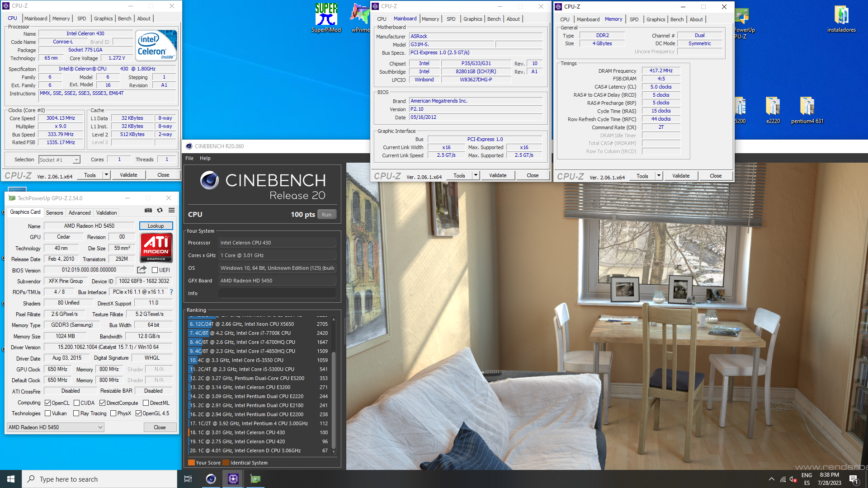Viewport: 868px width, 488px height.
Task: Open the wPrime desktop shortcut
Action: pyautogui.click(x=360, y=18)
